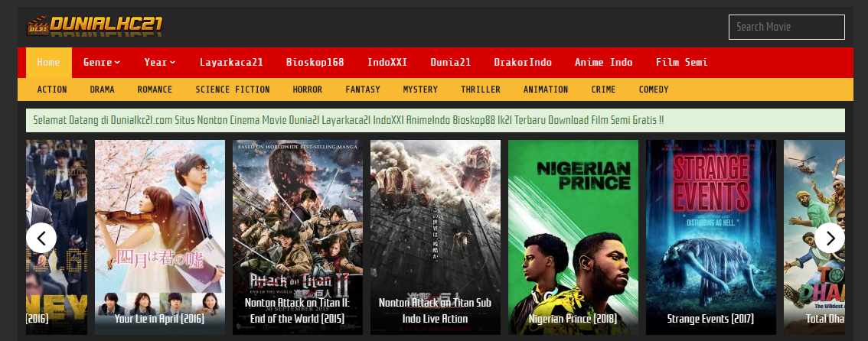Click 'Your Lie in April (2016)' caption
Screen dimensions: 868x341
[160, 319]
